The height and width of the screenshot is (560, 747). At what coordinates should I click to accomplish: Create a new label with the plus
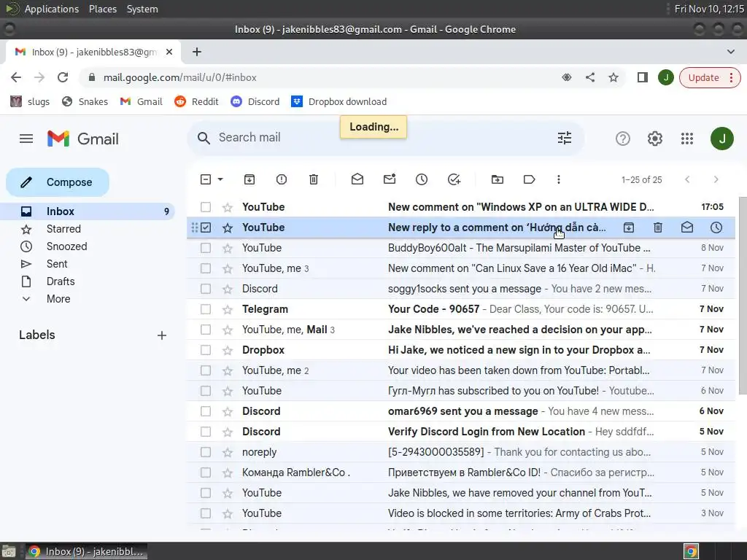point(162,335)
